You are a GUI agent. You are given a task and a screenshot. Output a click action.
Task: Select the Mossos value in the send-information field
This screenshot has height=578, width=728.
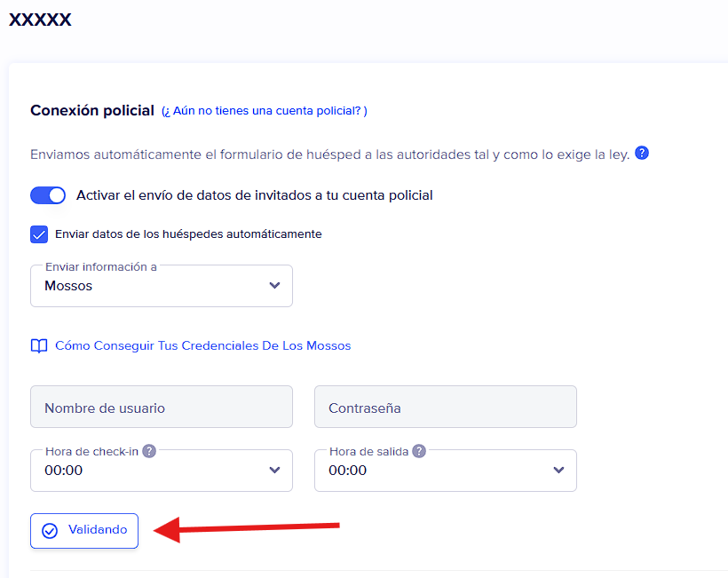pos(69,286)
